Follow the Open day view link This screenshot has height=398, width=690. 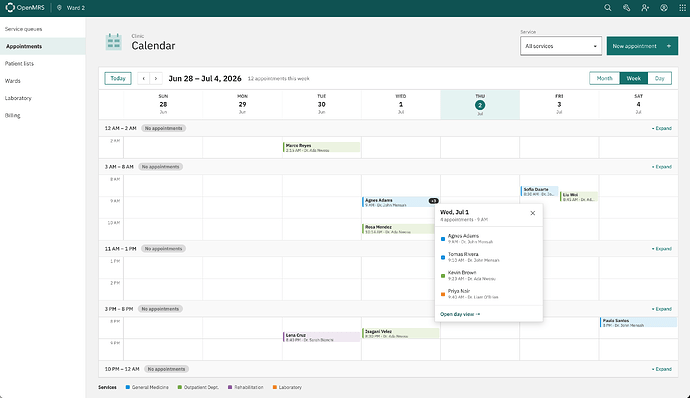click(460, 314)
